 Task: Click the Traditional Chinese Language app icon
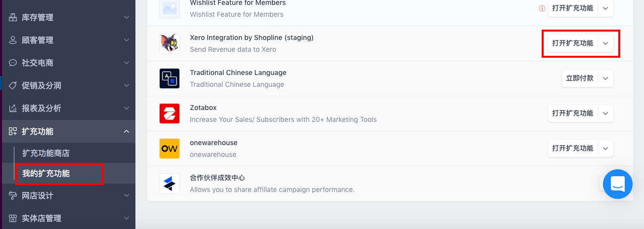pyautogui.click(x=170, y=78)
